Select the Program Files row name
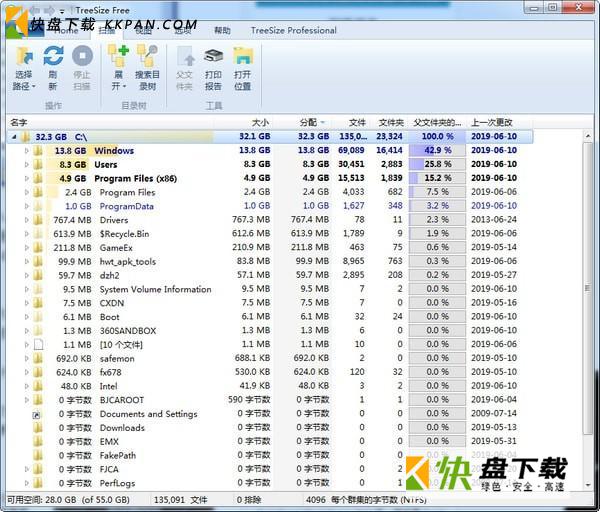Viewport: 600px width, 512px height. click(x=127, y=192)
